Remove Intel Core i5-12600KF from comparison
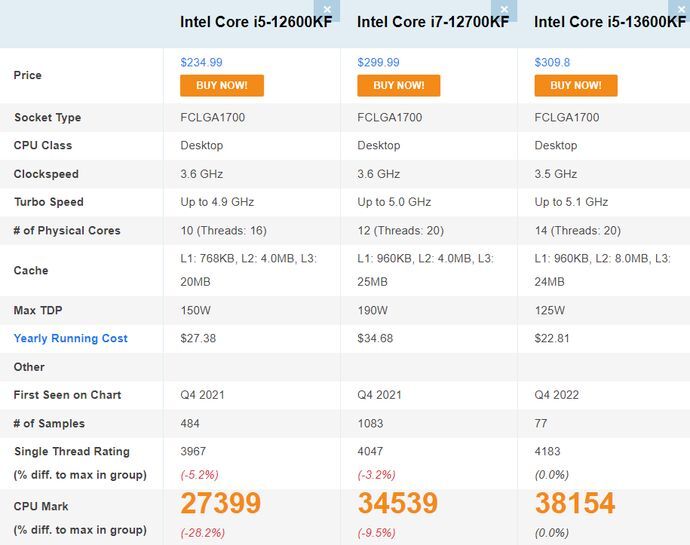This screenshot has width=690, height=545. coord(332,10)
